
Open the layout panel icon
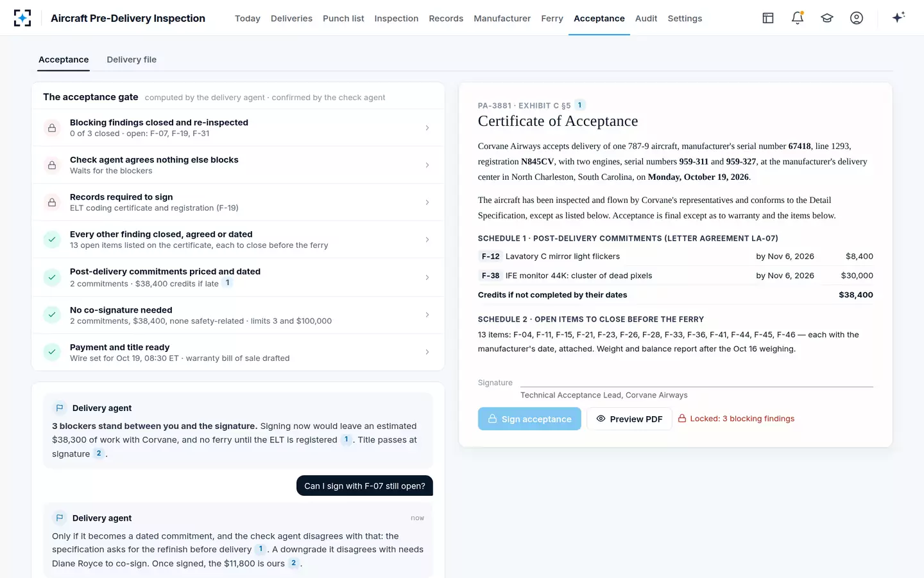click(x=768, y=18)
